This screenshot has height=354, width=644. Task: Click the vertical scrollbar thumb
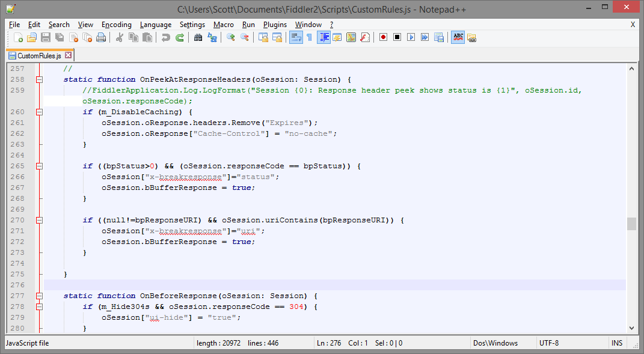coord(632,224)
